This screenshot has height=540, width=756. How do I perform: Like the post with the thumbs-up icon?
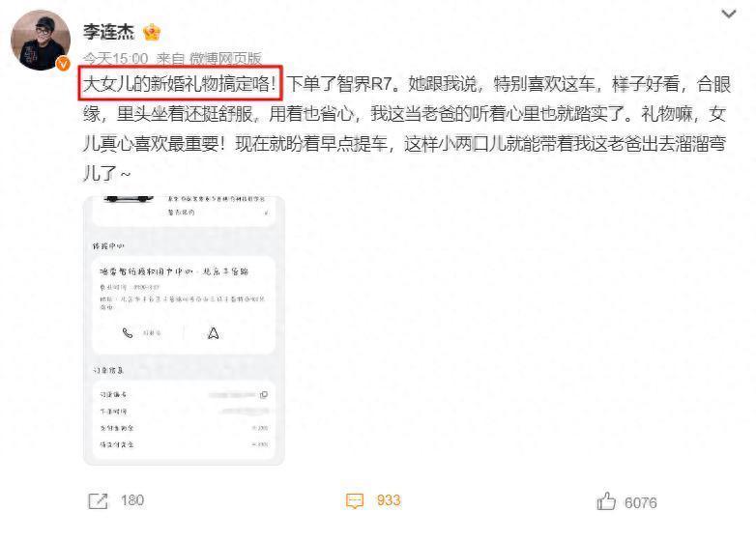pos(606,501)
